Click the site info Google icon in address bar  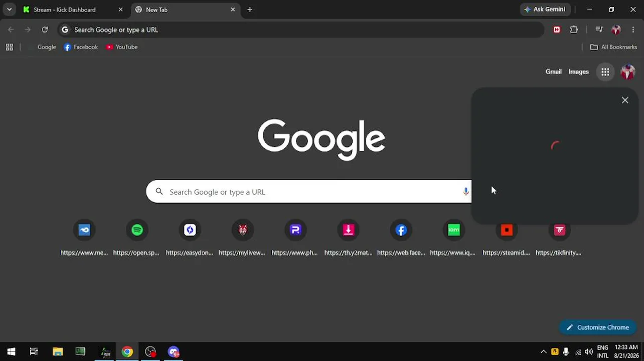coord(65,30)
